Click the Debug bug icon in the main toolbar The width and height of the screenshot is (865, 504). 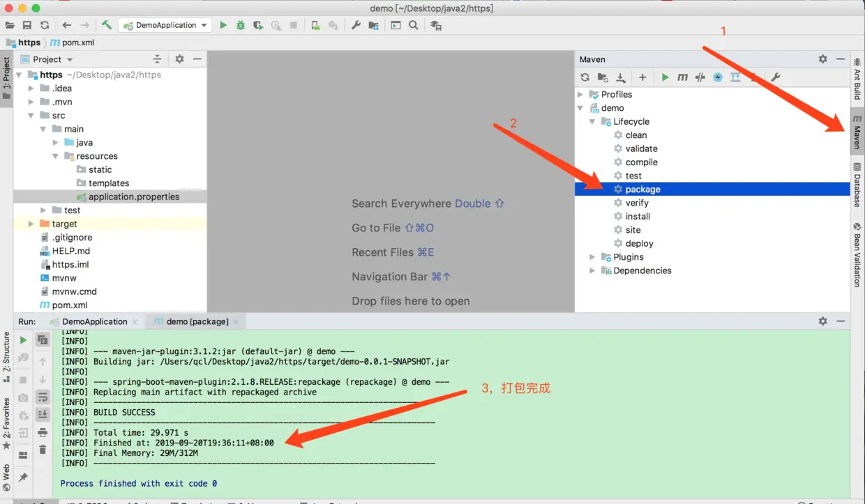tap(241, 25)
